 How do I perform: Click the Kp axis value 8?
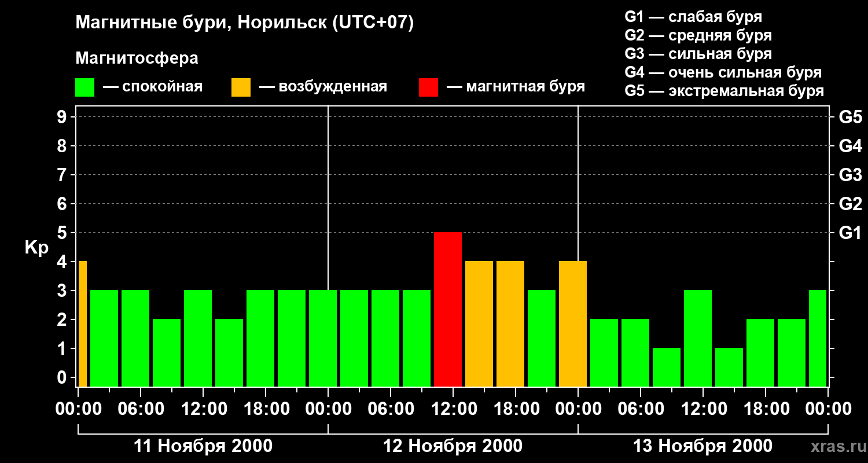pyautogui.click(x=62, y=146)
